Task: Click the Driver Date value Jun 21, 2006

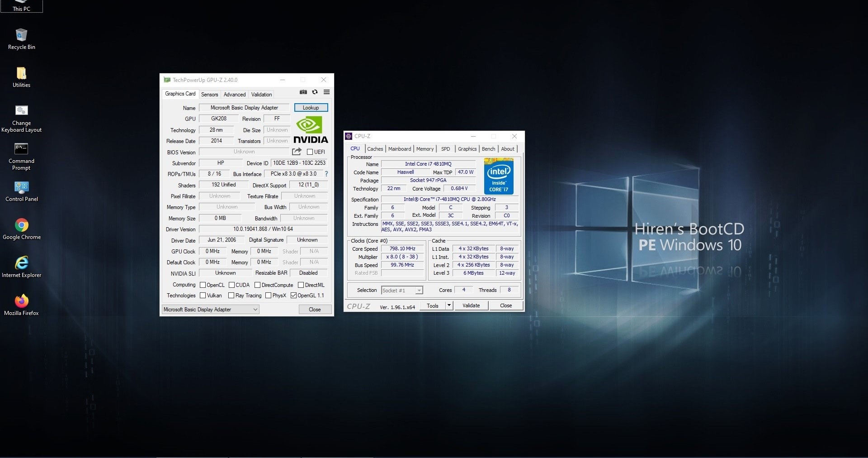Action: point(222,240)
